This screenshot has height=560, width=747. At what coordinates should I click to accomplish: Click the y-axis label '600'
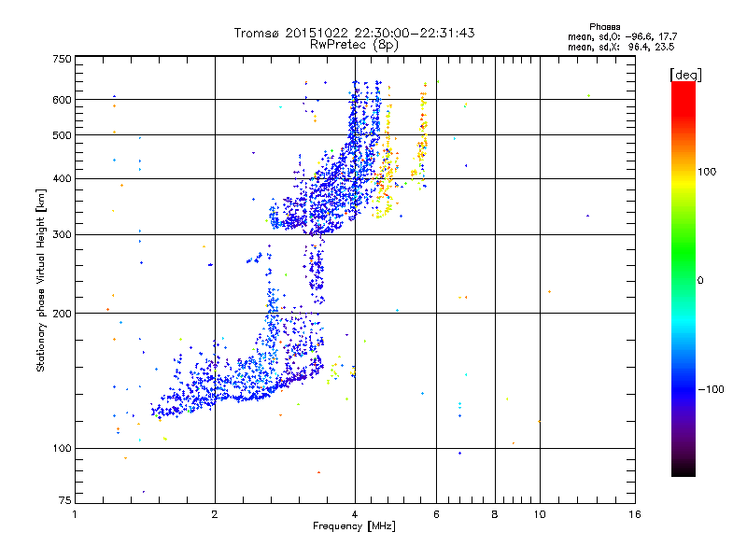[x=62, y=100]
